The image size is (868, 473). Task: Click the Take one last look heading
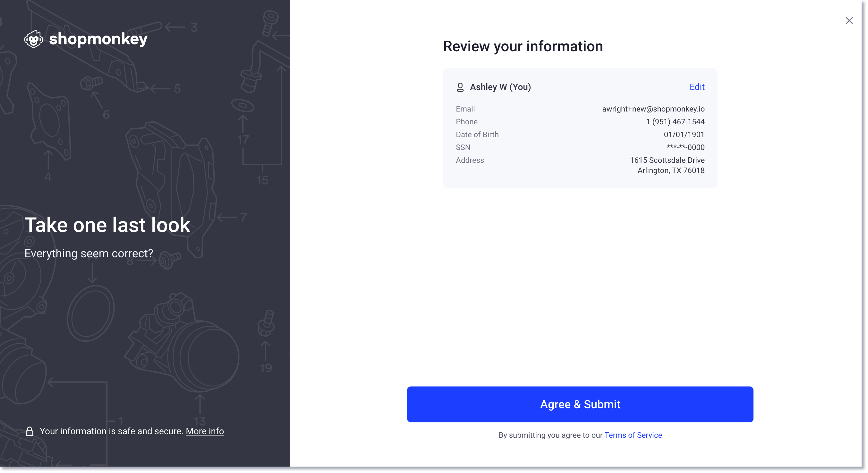click(x=107, y=225)
